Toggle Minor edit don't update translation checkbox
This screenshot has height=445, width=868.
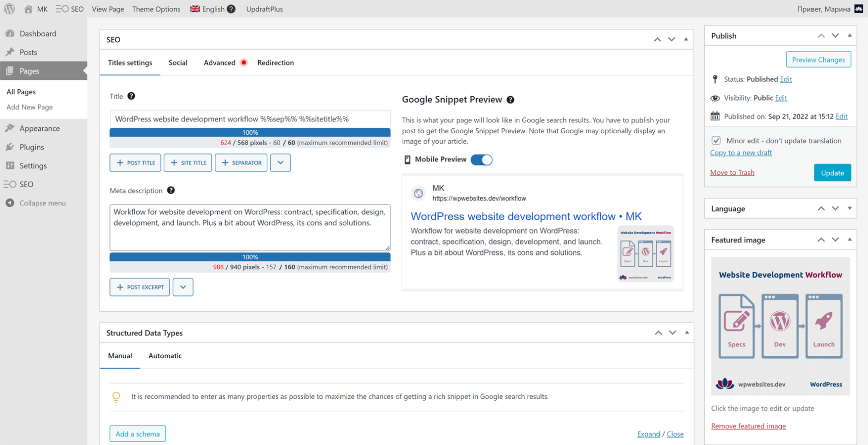716,141
